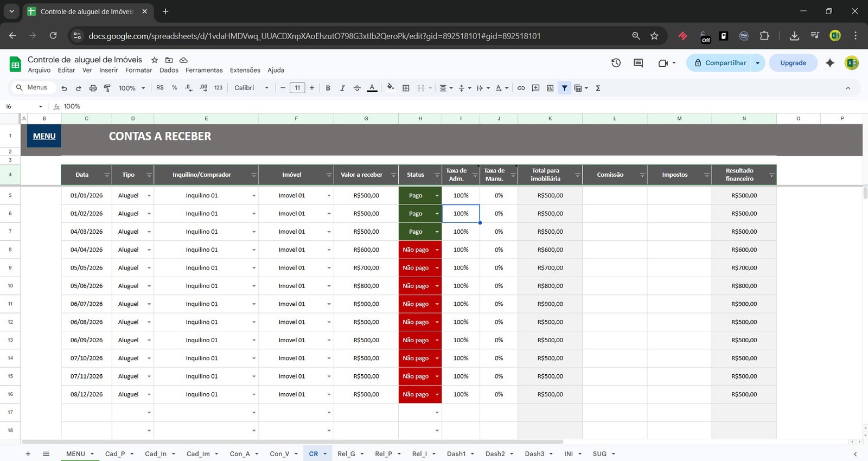
Task: Toggle the filter button in toolbar
Action: click(565, 88)
